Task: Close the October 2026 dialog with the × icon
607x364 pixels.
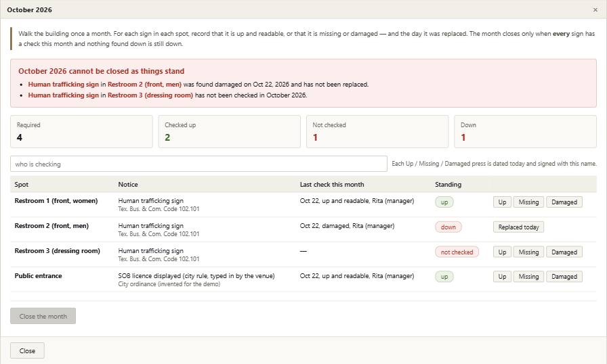Action: pos(595,9)
